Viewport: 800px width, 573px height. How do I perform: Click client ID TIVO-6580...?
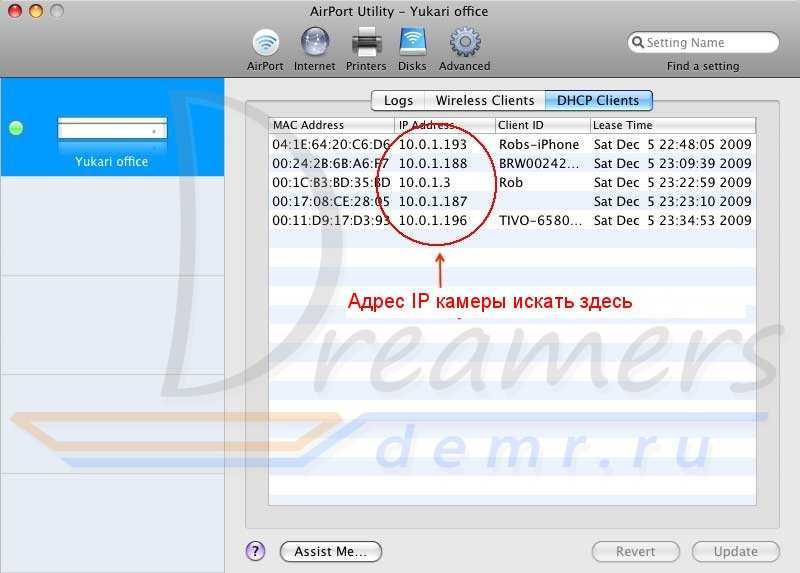[540, 220]
